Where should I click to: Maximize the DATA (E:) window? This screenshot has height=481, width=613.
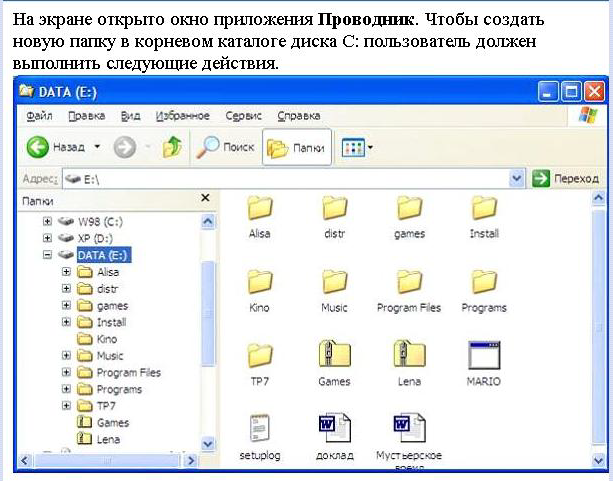[571, 92]
